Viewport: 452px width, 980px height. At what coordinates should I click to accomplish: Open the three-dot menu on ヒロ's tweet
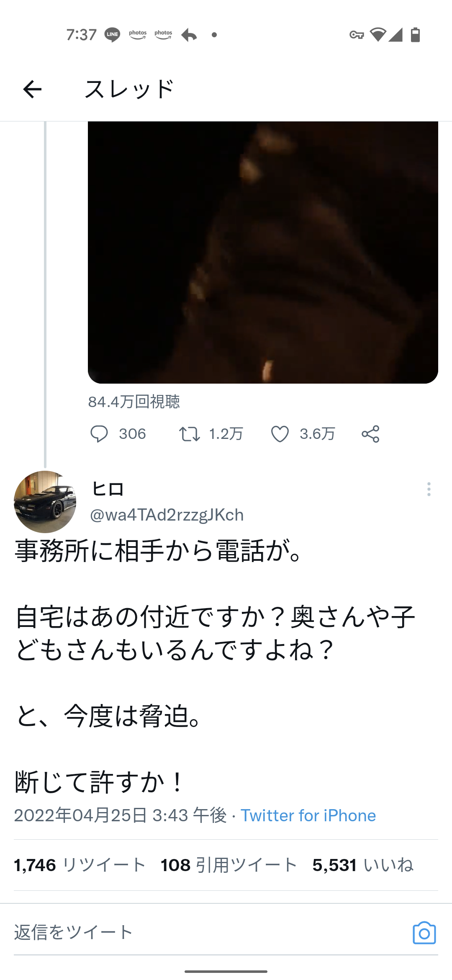[429, 489]
